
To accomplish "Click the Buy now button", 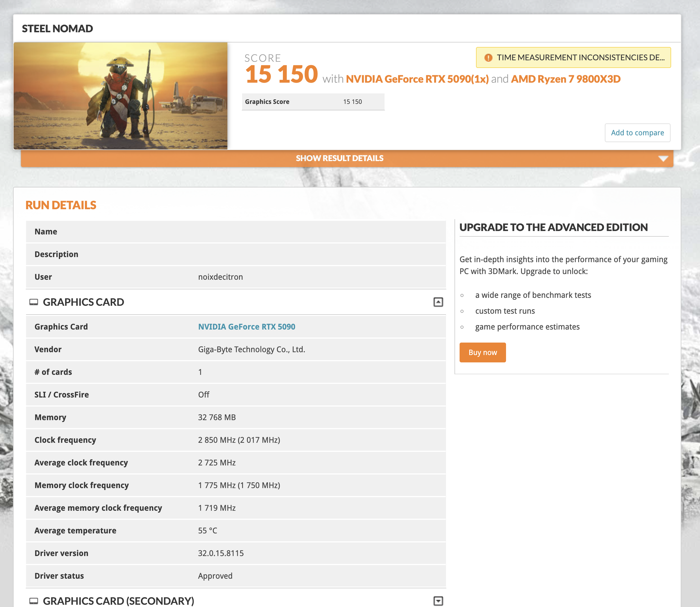I will coord(483,352).
